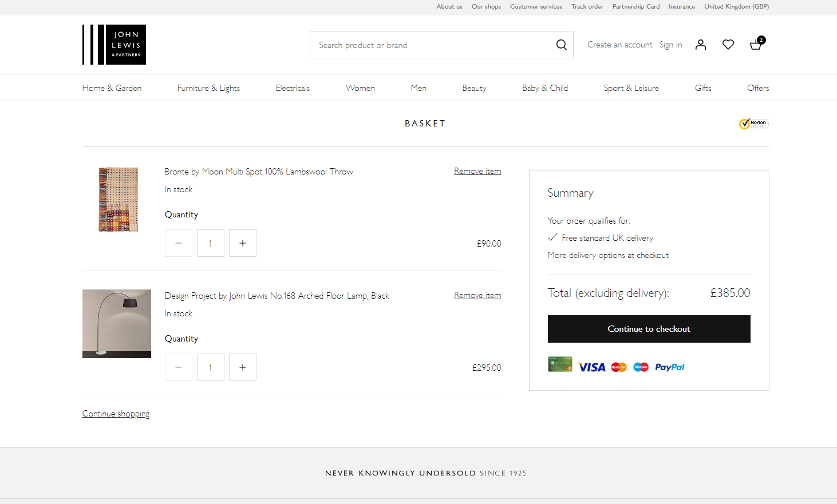Open the Sport & Leisure menu

(631, 88)
